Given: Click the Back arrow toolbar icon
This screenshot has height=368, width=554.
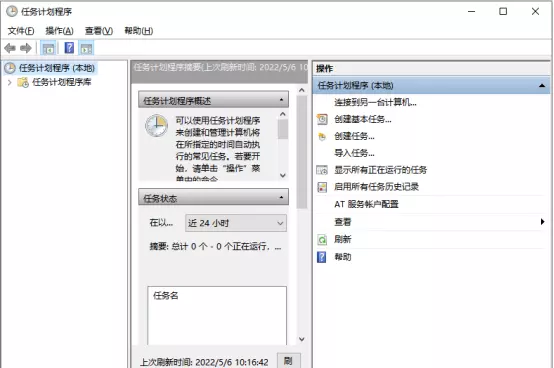Looking at the screenshot, I should pos(10,48).
